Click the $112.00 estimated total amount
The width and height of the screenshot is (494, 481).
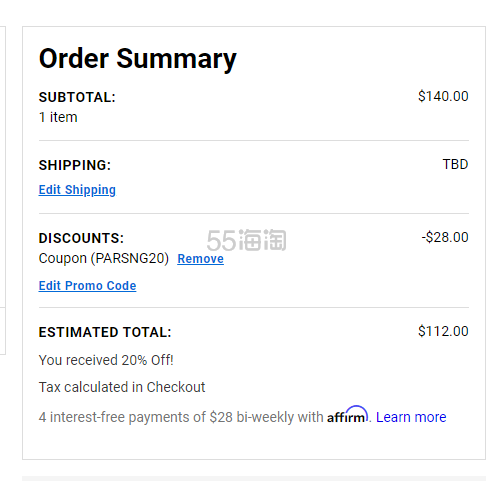tap(443, 331)
